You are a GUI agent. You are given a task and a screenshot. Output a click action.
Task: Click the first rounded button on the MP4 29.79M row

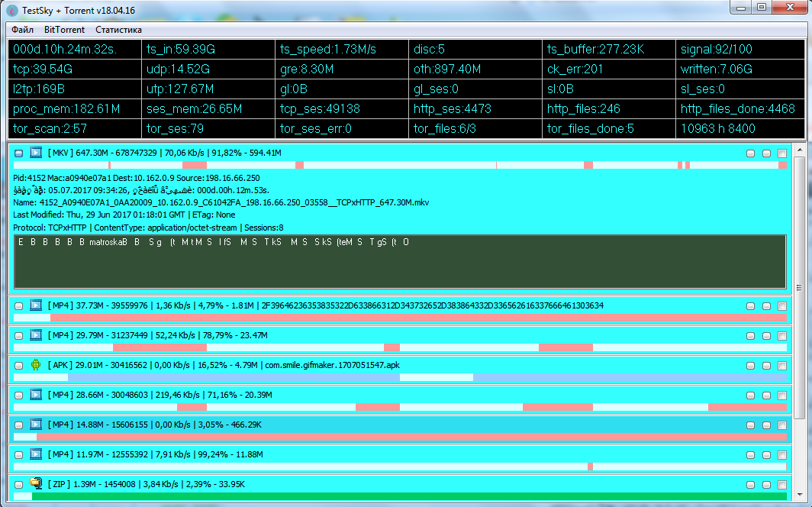(x=752, y=336)
